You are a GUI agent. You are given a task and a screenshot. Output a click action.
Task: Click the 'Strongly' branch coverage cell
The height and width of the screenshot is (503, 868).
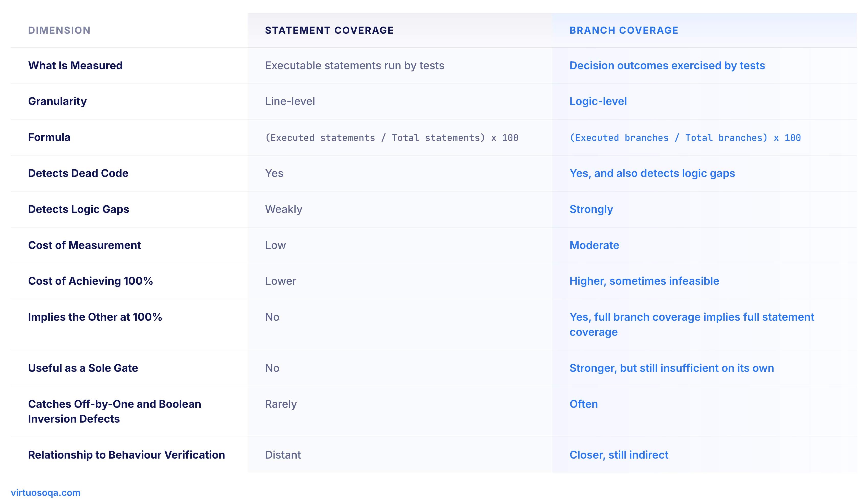pyautogui.click(x=591, y=209)
